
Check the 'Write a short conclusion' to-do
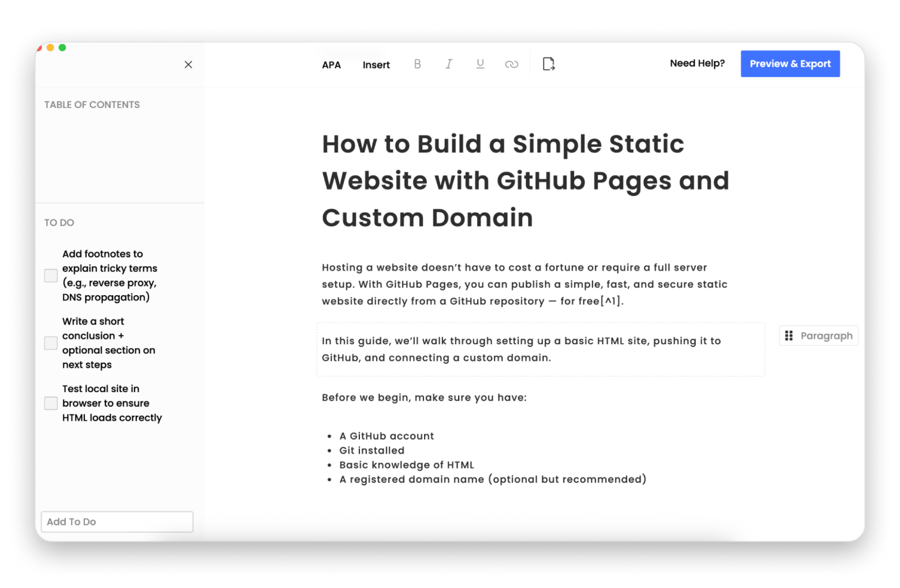[x=51, y=343]
